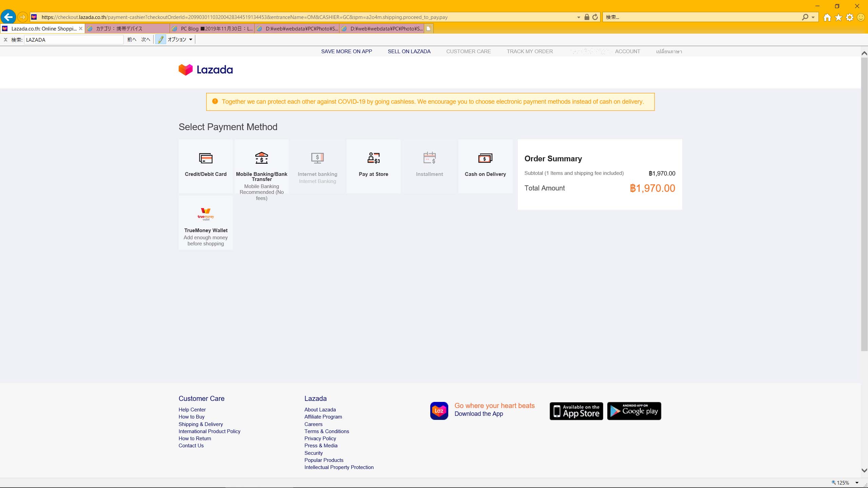
Task: Switch to the second D:¥web¥webdata tab
Action: pyautogui.click(x=381, y=29)
